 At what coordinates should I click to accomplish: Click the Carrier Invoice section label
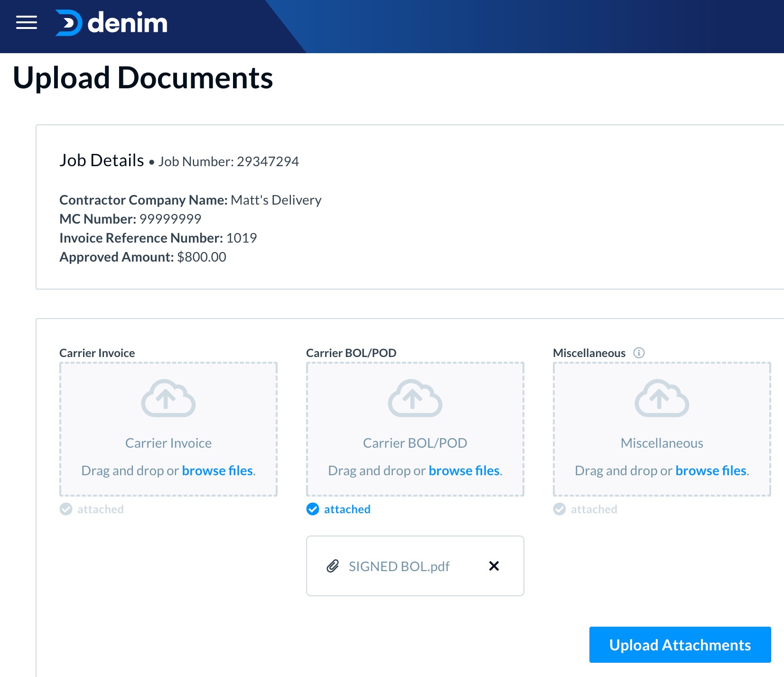click(97, 353)
